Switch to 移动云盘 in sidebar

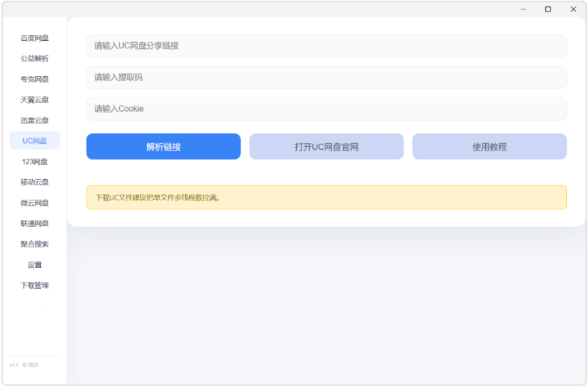click(x=35, y=182)
